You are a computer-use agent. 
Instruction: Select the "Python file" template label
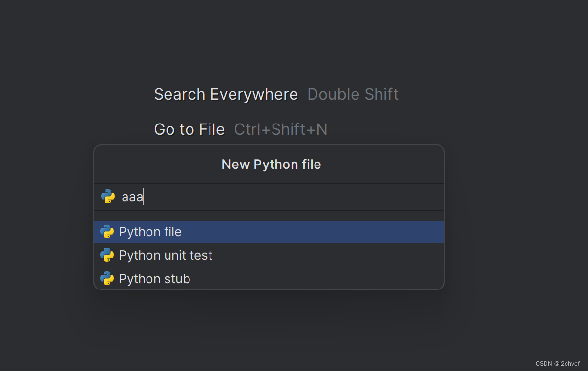click(x=150, y=232)
